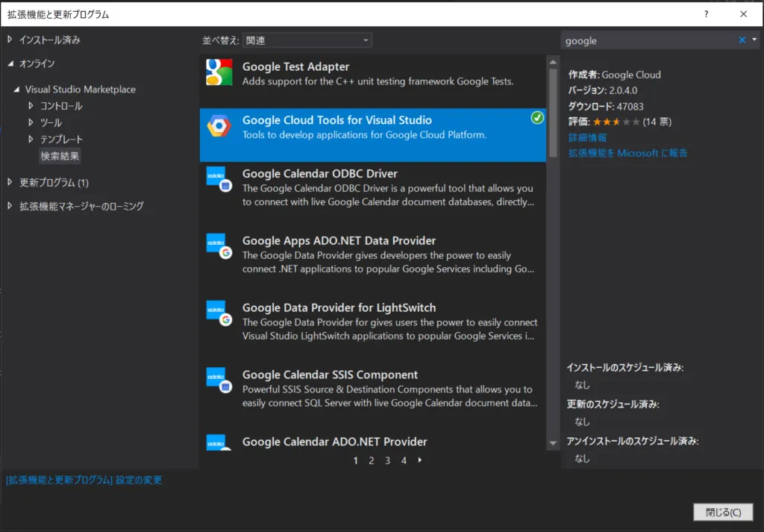Click 拡張機能を Microsoft に報告 link
The height and width of the screenshot is (532, 764).
pos(627,153)
